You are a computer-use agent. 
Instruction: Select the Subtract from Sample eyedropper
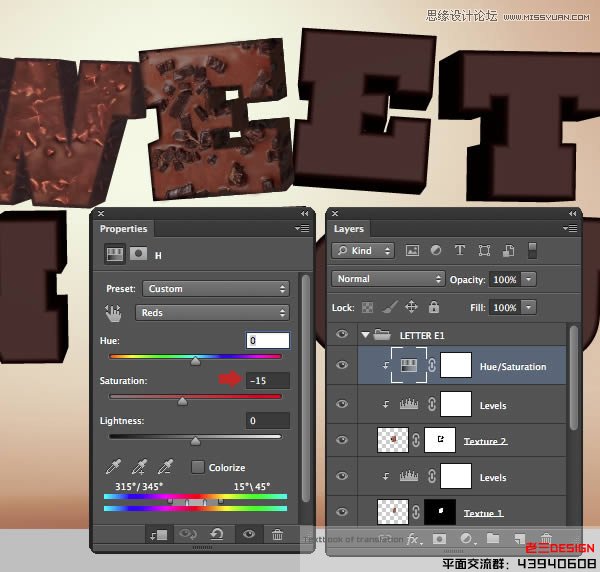[165, 467]
